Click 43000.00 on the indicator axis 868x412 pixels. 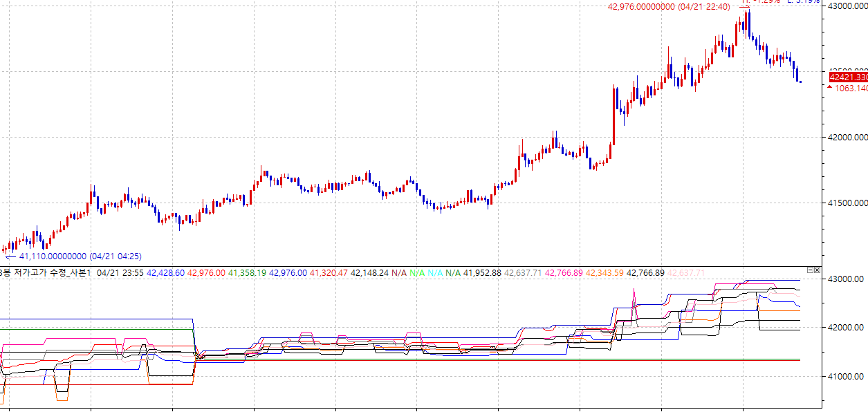click(846, 279)
